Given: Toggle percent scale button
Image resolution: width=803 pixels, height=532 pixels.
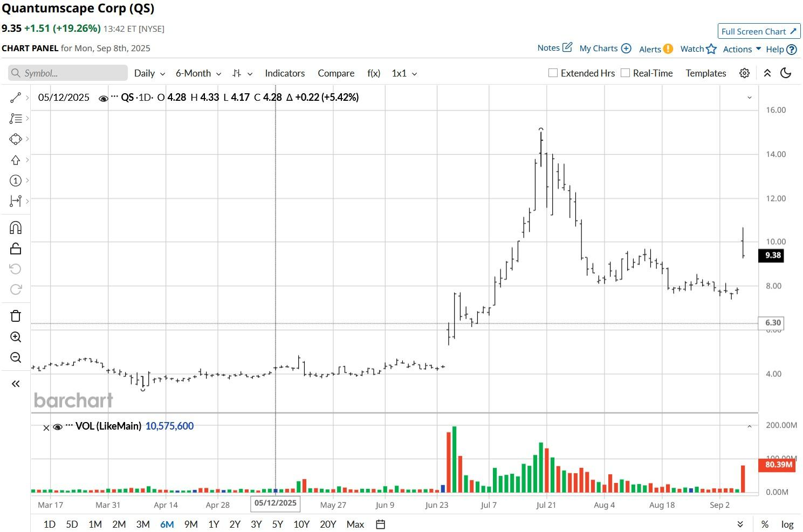Looking at the screenshot, I should [765, 524].
